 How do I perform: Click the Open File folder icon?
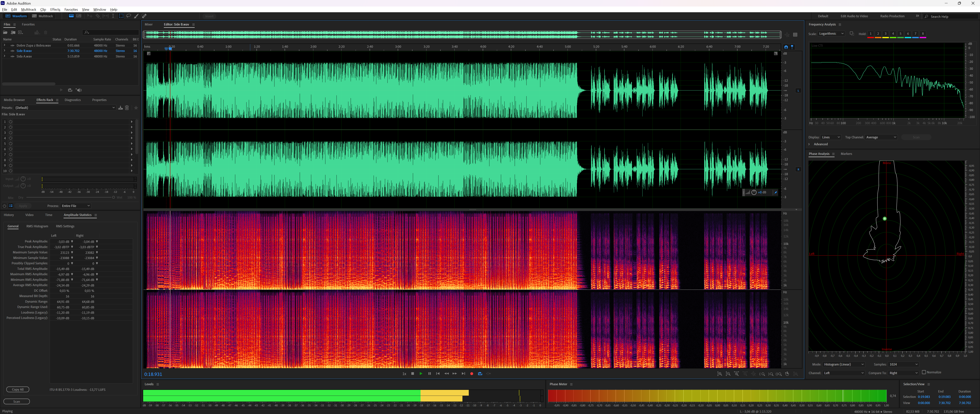coord(5,32)
